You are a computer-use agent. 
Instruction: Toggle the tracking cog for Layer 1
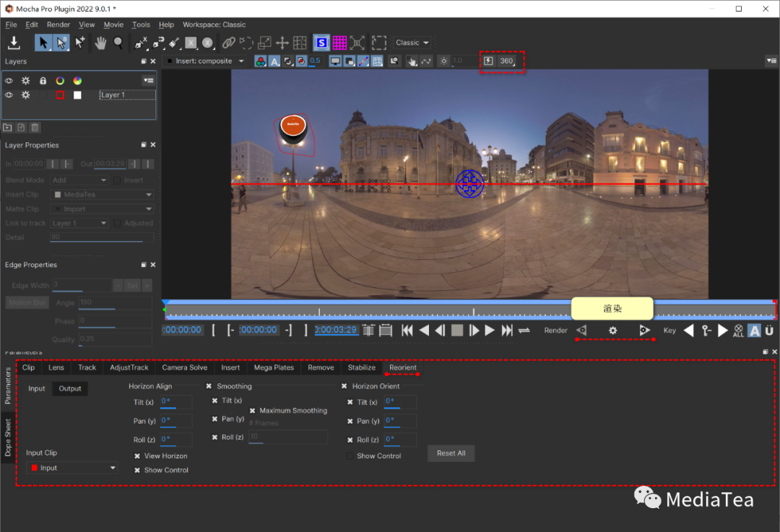(25, 95)
